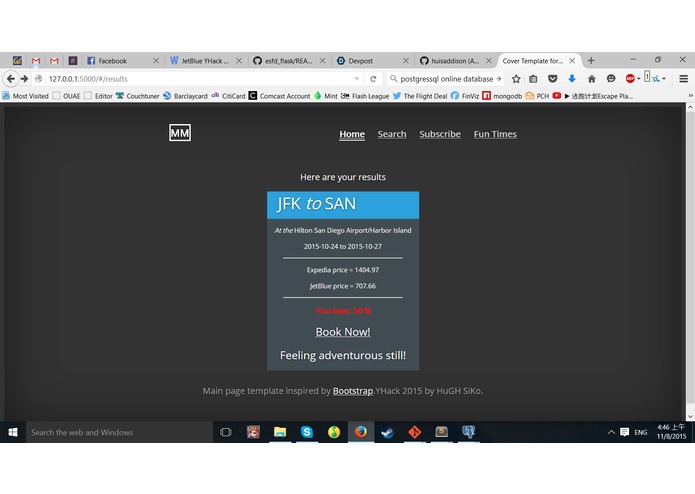Click the browser back arrow button
This screenshot has width=695, height=494.
pos(11,79)
